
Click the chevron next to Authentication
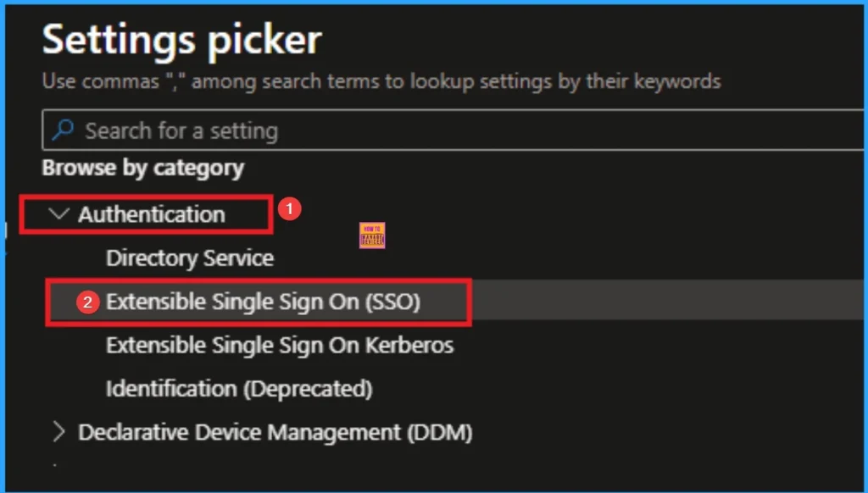[x=57, y=214]
